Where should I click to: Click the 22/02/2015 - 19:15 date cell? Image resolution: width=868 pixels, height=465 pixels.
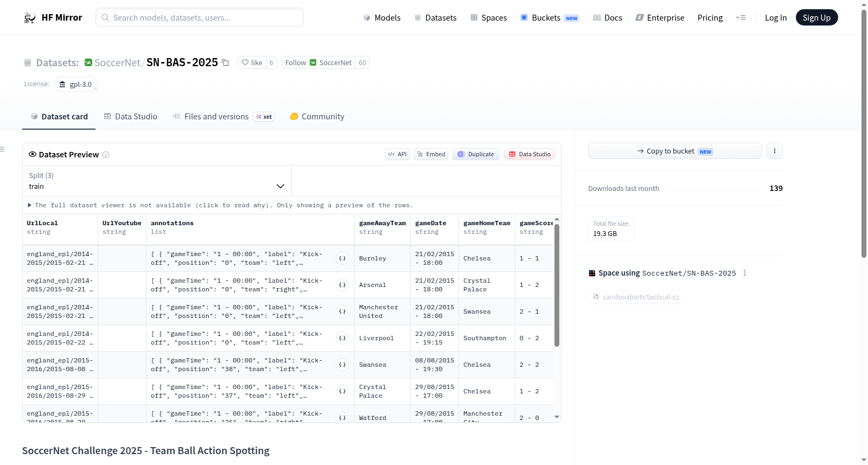tap(435, 338)
